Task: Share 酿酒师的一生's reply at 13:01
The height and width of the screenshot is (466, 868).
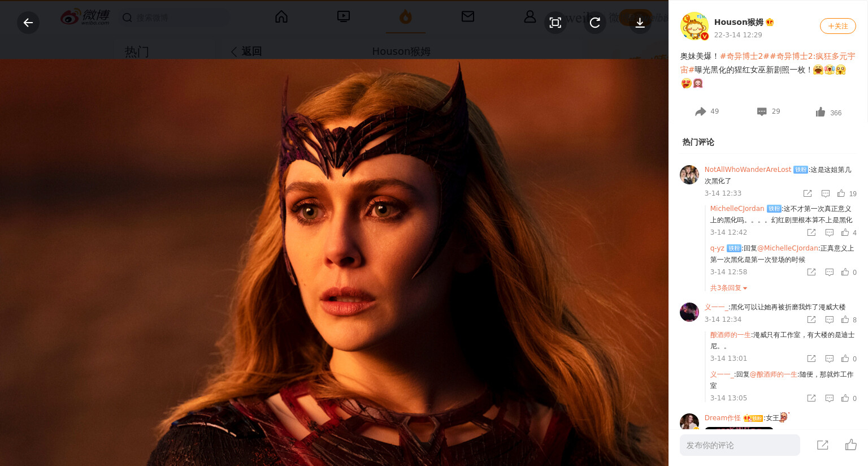Action: pyautogui.click(x=811, y=359)
